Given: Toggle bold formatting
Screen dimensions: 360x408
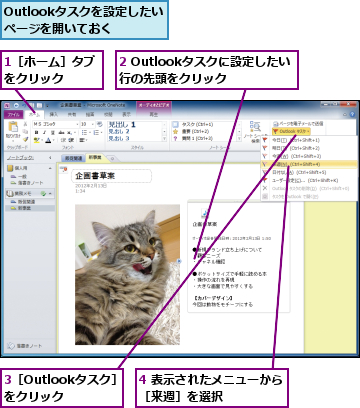Looking at the screenshot, I should [x=36, y=132].
